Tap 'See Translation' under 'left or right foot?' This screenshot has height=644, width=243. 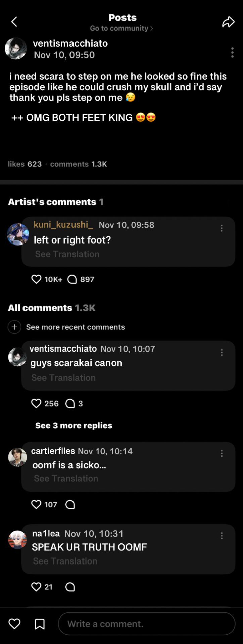click(67, 254)
